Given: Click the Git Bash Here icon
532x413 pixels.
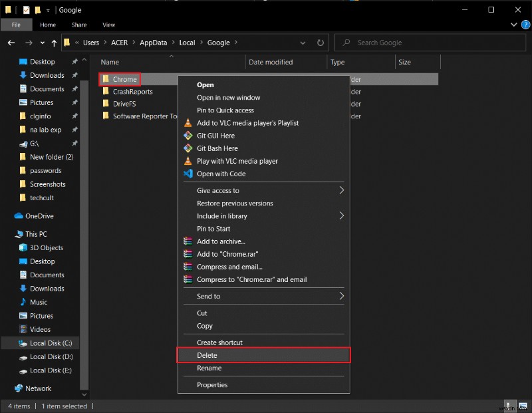Looking at the screenshot, I should click(x=188, y=148).
